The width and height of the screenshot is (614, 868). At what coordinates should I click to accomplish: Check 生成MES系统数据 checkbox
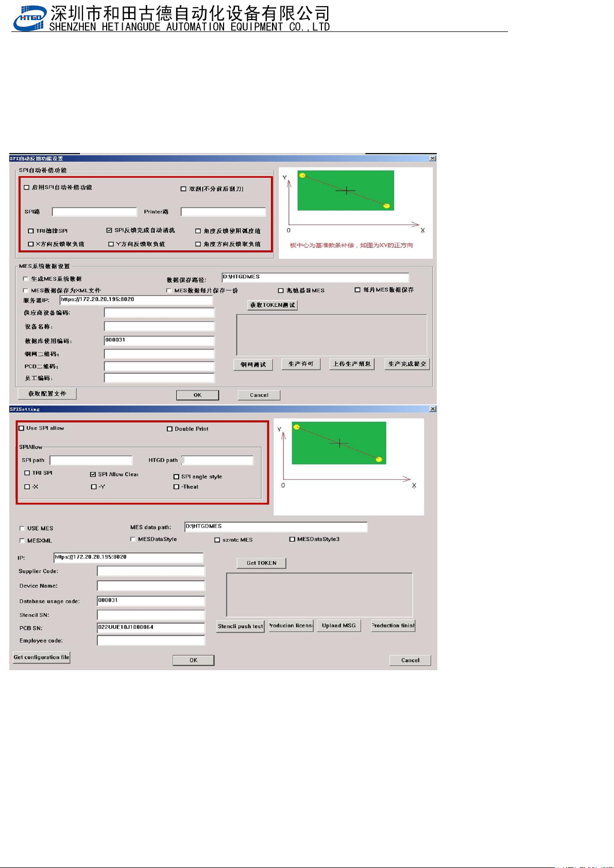(x=25, y=279)
